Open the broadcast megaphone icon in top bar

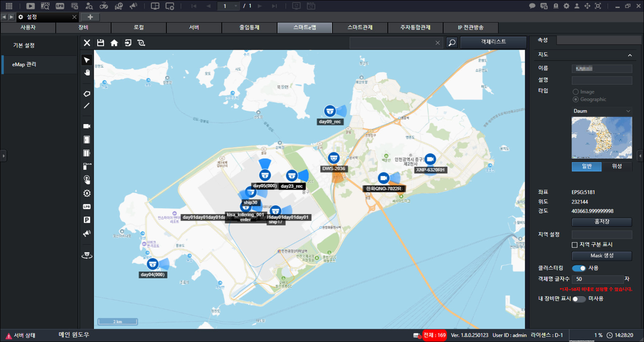point(133,6)
